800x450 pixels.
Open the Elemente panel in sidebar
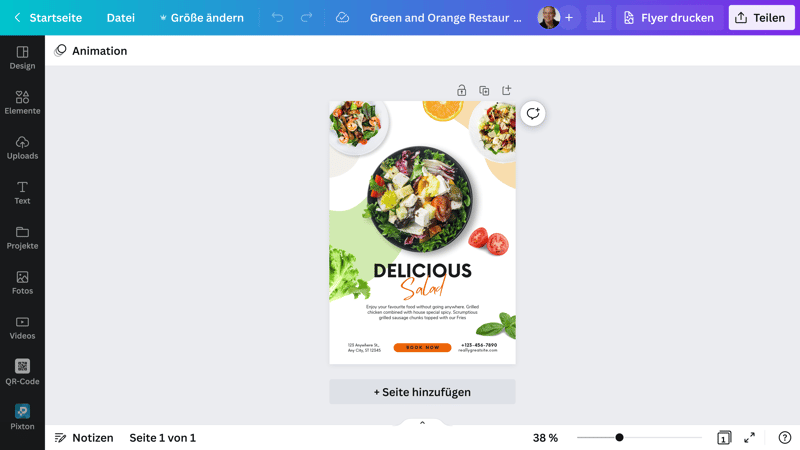point(22,102)
